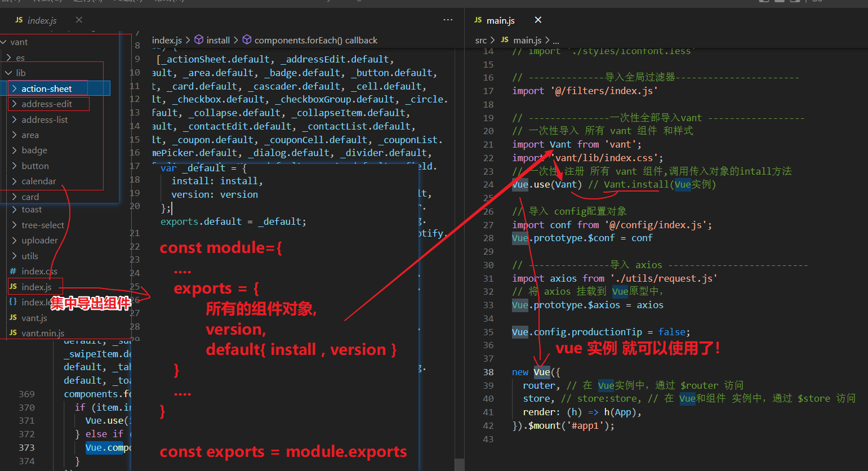Image resolution: width=868 pixels, height=471 pixels.
Task: Collapse the vant folder chevron
Action: click(4, 42)
